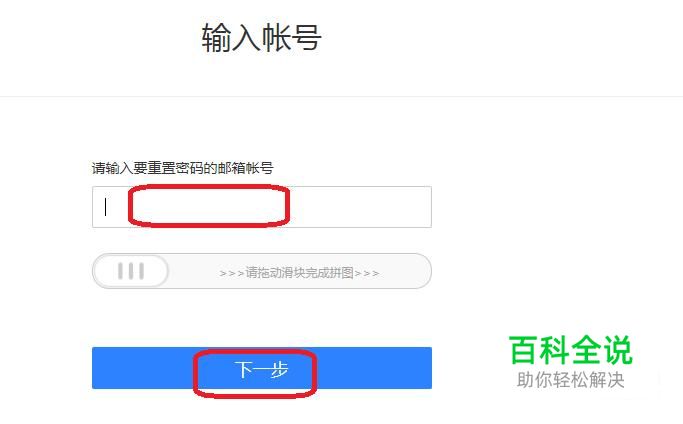683x424 pixels.
Task: Click the slider handle with three bars
Action: (131, 271)
